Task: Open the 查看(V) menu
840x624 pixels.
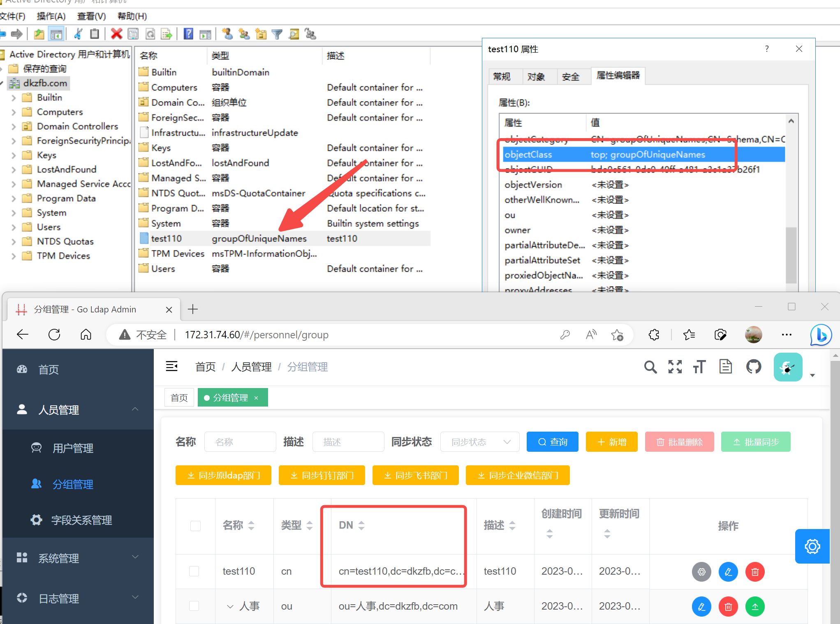Action: [x=91, y=16]
